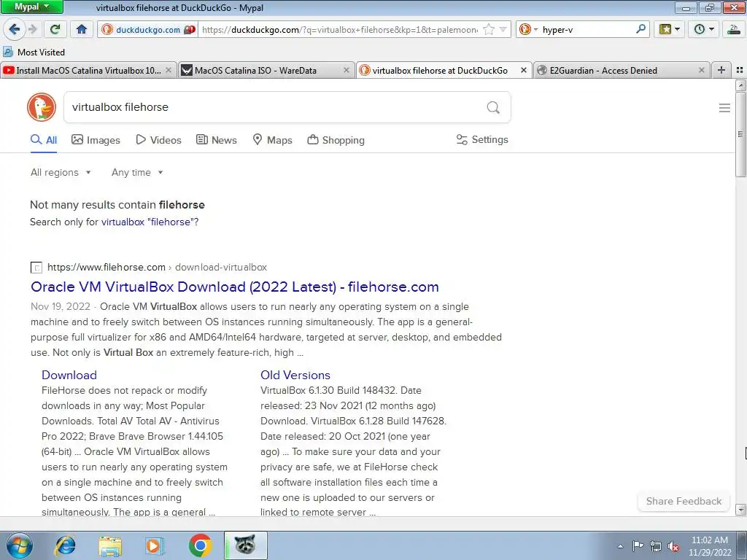
Task: Click the address bar URL text
Action: [340, 29]
